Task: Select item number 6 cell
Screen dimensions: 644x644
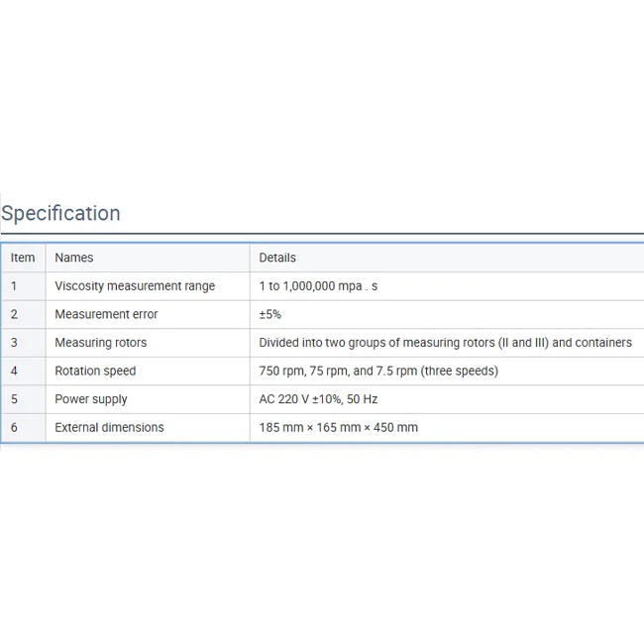Action: coord(14,427)
